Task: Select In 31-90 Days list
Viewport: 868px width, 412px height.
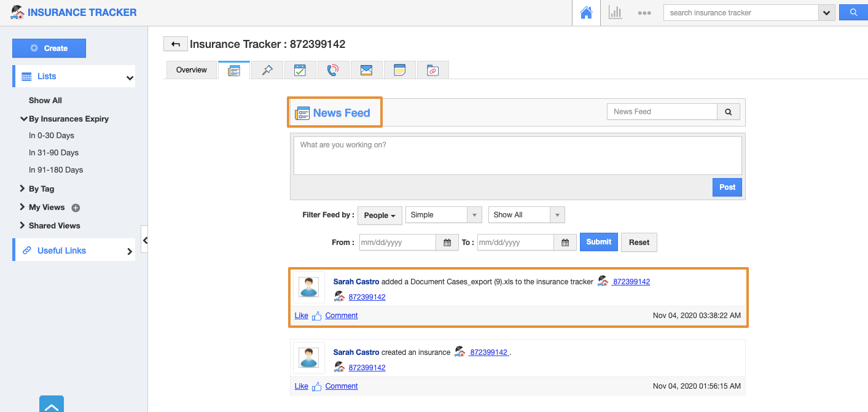Action: [54, 152]
